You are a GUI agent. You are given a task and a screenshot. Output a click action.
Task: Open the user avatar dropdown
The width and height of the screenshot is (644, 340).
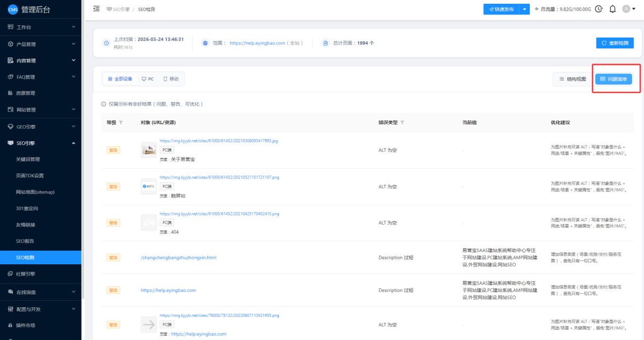[627, 9]
